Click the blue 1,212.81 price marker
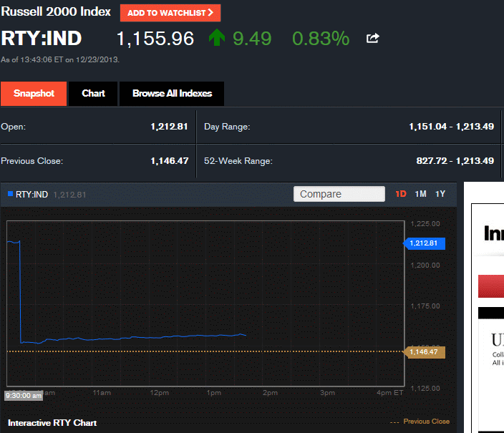 click(424, 243)
